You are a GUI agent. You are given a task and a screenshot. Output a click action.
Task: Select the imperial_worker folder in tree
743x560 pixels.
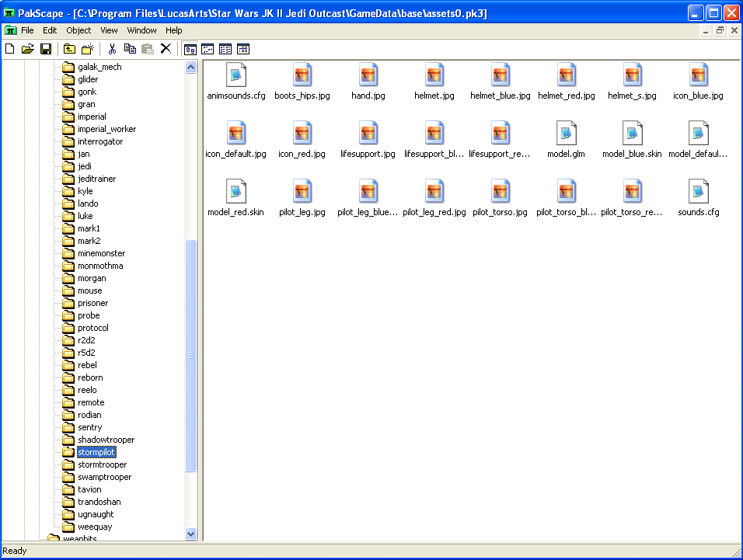(106, 129)
